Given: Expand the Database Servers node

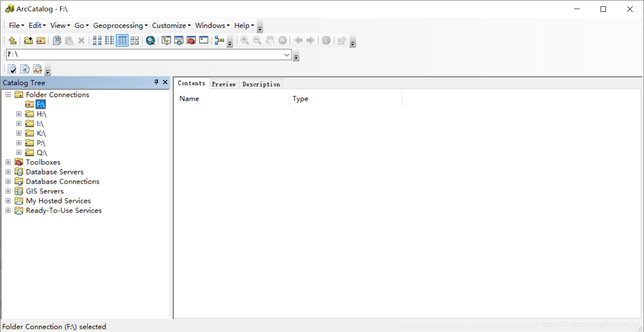Looking at the screenshot, I should pyautogui.click(x=8, y=171).
